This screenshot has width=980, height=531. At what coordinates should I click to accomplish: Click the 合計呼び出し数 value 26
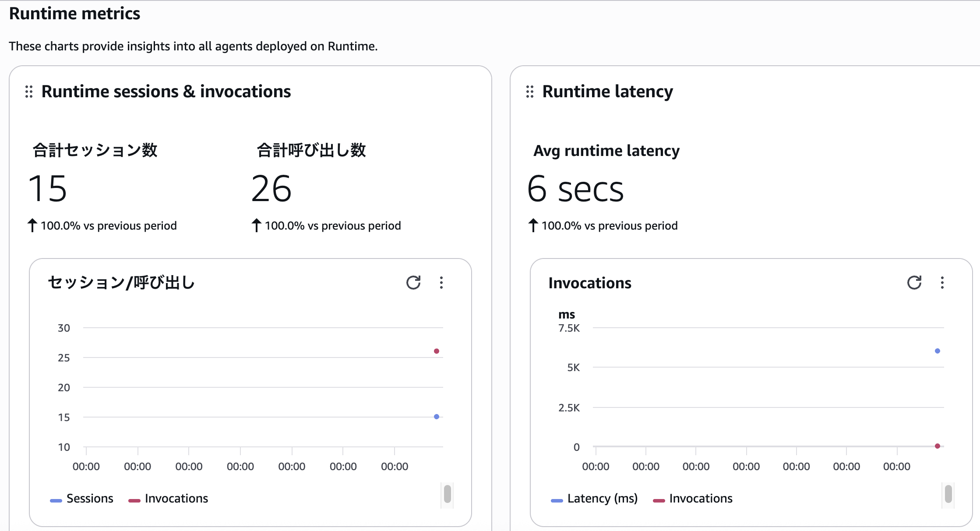(271, 188)
